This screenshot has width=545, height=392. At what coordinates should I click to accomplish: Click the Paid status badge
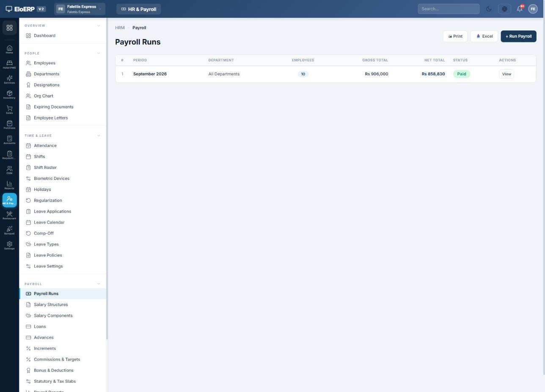pyautogui.click(x=462, y=74)
